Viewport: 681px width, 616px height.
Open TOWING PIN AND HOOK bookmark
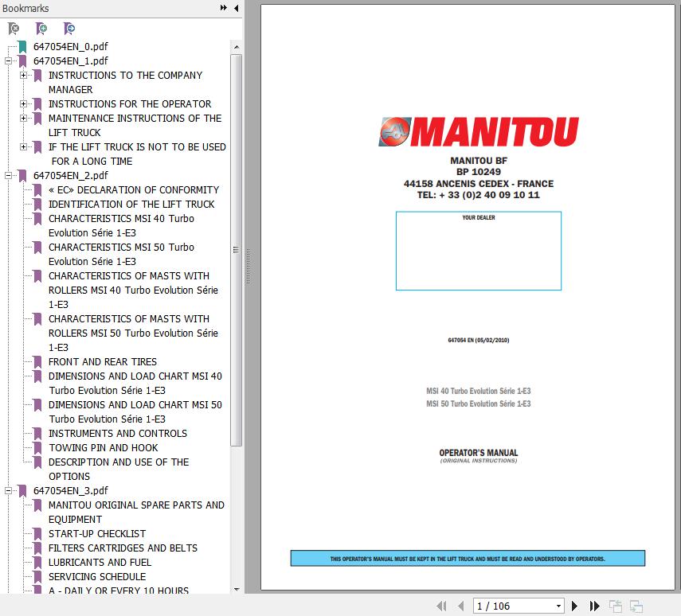point(104,447)
